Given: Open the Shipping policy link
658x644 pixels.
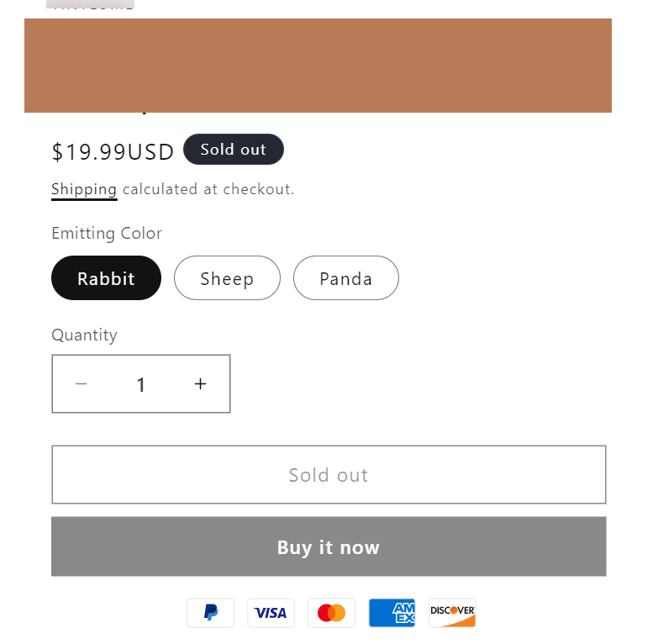Looking at the screenshot, I should (x=84, y=189).
